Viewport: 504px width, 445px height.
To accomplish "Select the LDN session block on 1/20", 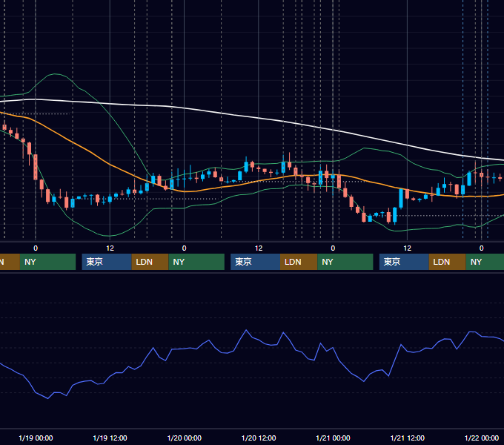I will point(299,262).
